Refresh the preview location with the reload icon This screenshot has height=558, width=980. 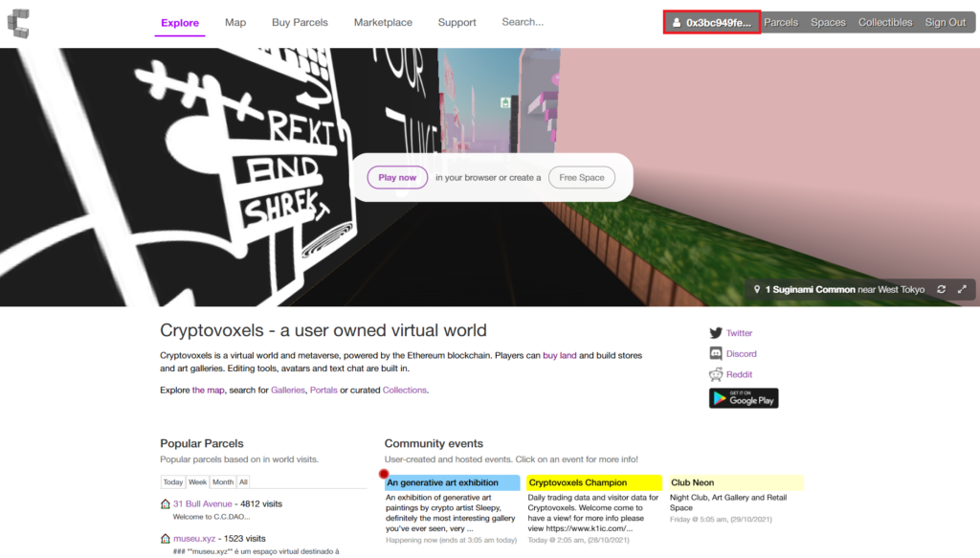coord(942,289)
